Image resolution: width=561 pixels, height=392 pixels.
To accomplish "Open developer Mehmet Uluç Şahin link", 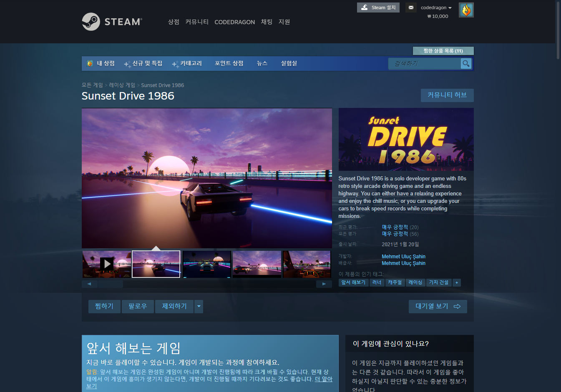I will click(x=403, y=257).
